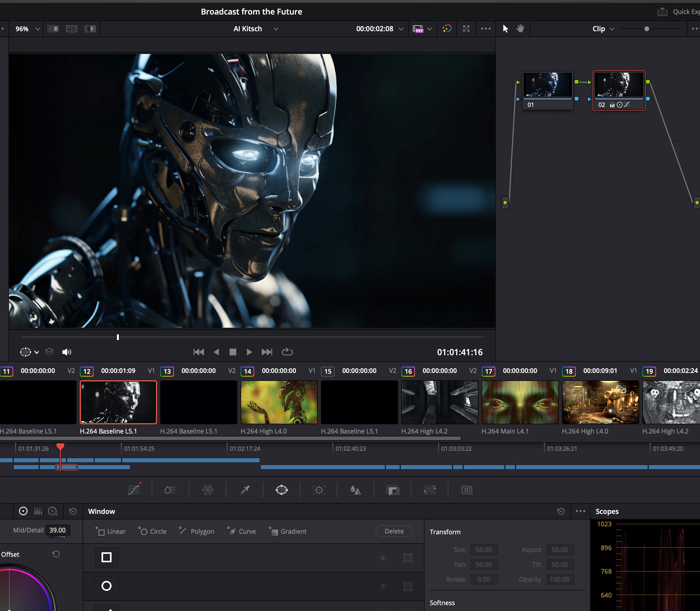Reset the Window palette

561,511
